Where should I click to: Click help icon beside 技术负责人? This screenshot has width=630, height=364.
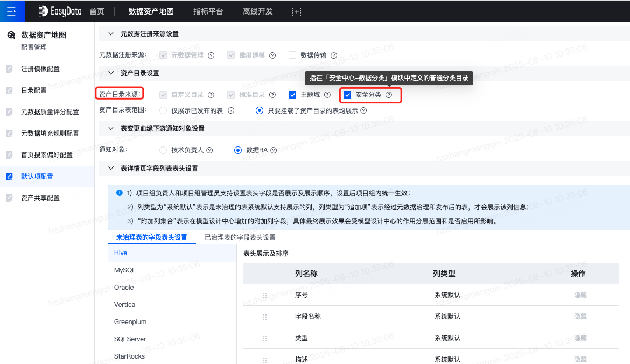[x=209, y=151]
